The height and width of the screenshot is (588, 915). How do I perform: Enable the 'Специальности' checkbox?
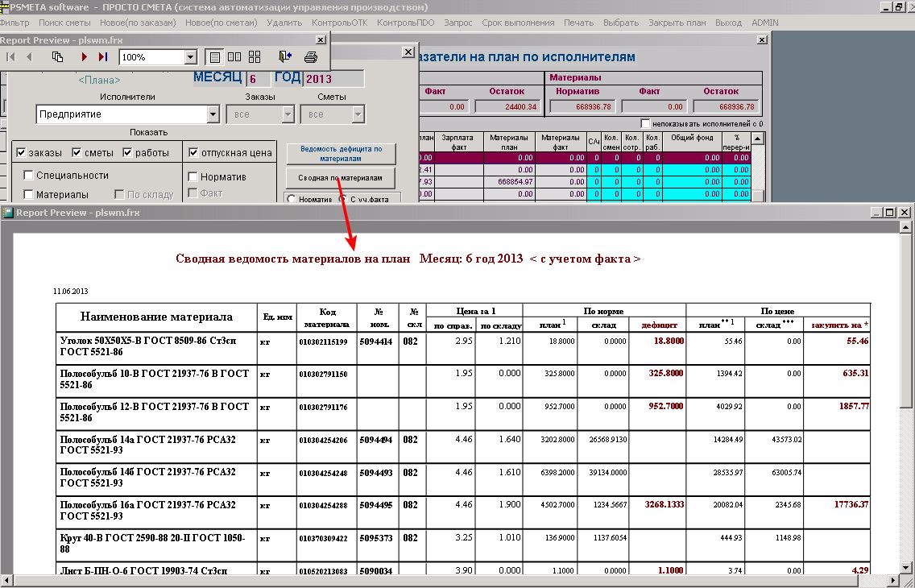29,176
